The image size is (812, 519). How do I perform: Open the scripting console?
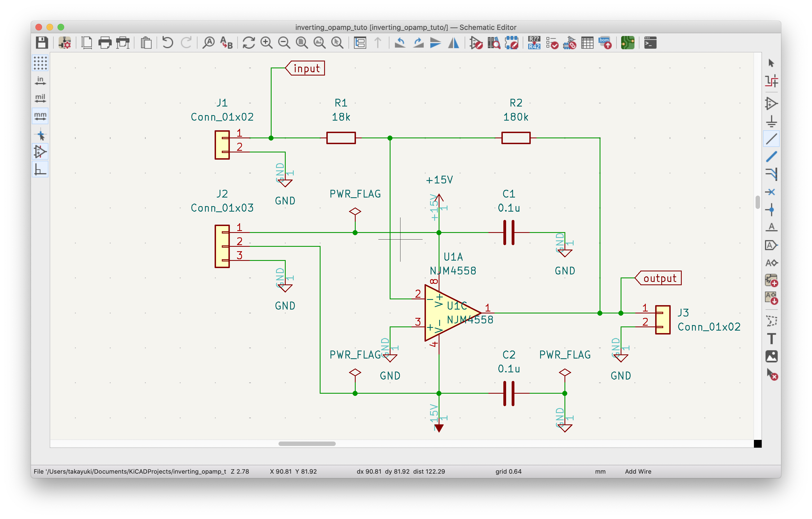(x=650, y=43)
